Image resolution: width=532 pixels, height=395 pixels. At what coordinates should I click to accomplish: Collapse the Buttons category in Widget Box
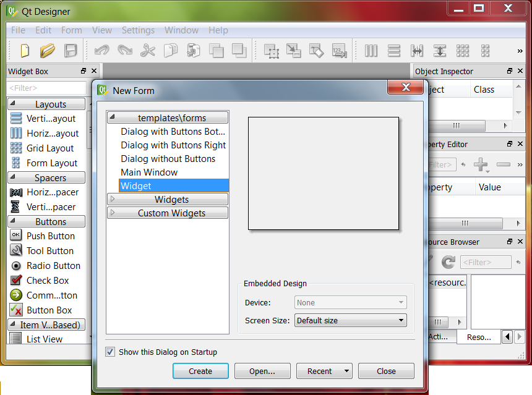[x=13, y=221]
